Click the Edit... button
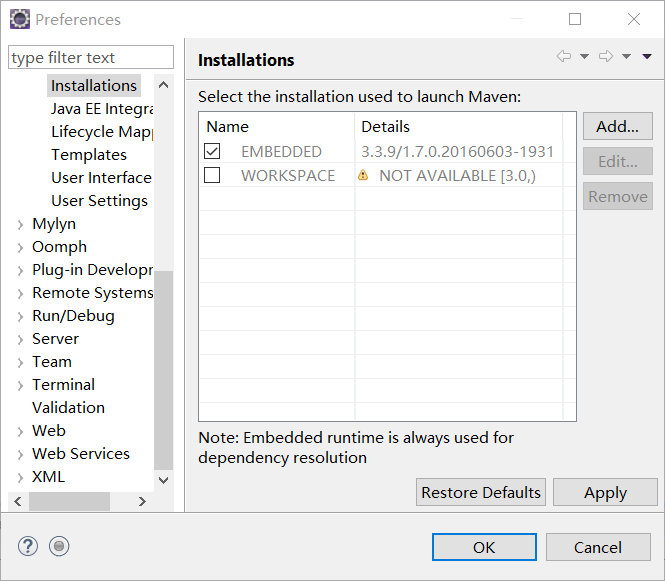 (x=618, y=161)
